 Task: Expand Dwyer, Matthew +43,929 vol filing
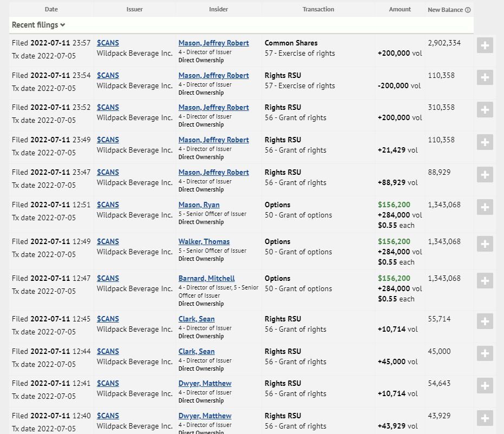(x=485, y=418)
